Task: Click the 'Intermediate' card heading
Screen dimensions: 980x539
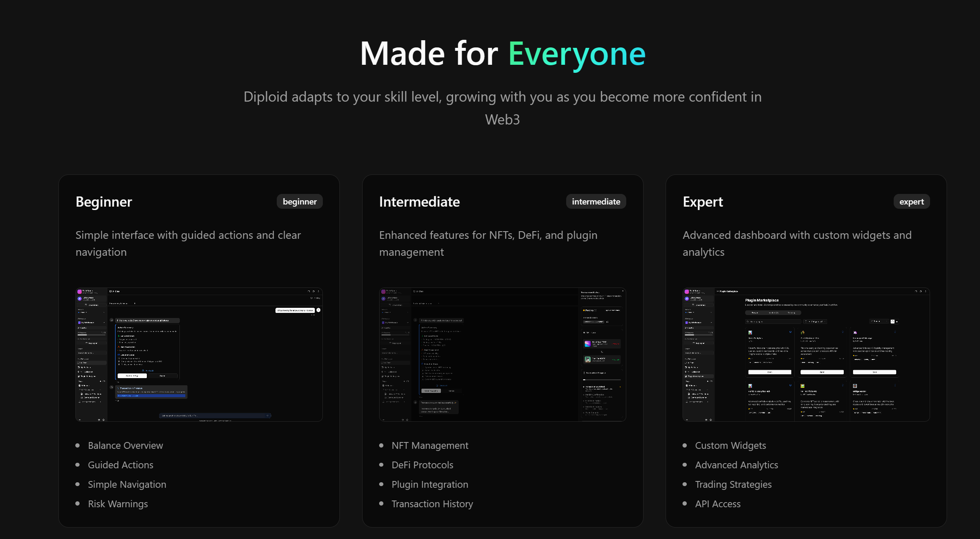Action: pyautogui.click(x=419, y=202)
